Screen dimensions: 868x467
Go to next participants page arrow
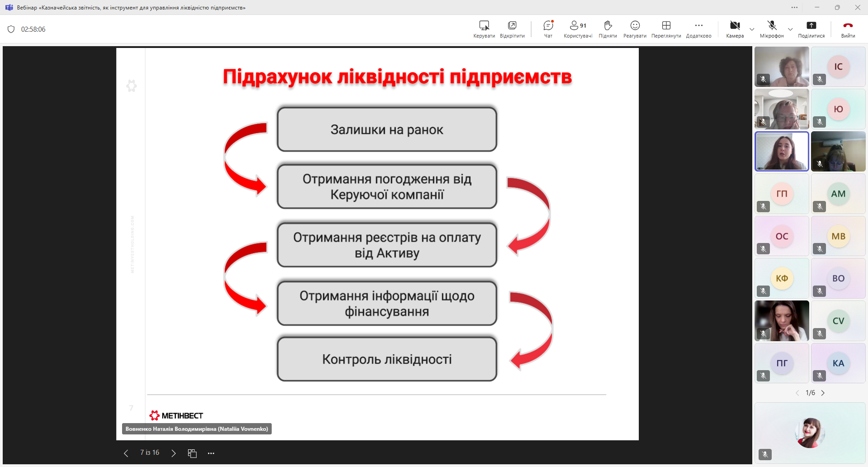(823, 393)
